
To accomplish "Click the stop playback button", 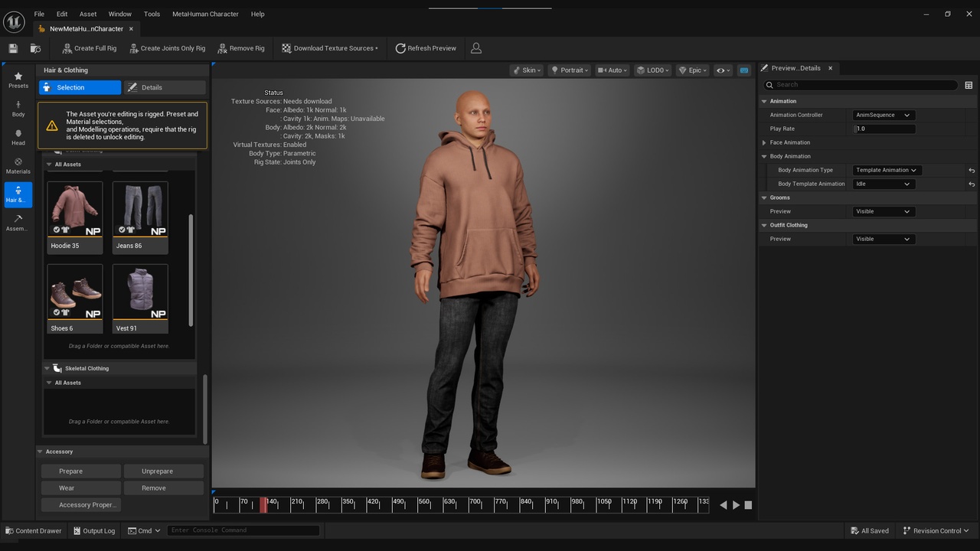I will (749, 505).
